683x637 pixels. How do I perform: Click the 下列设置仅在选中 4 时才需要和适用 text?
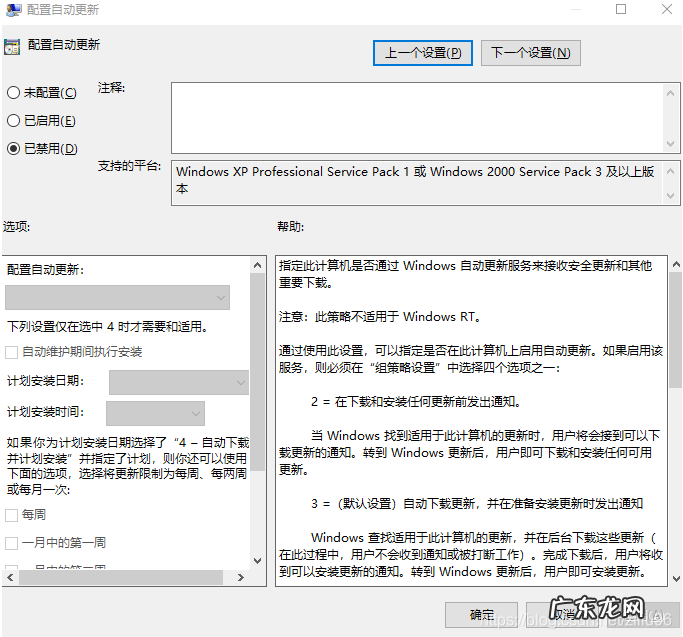coord(107,326)
